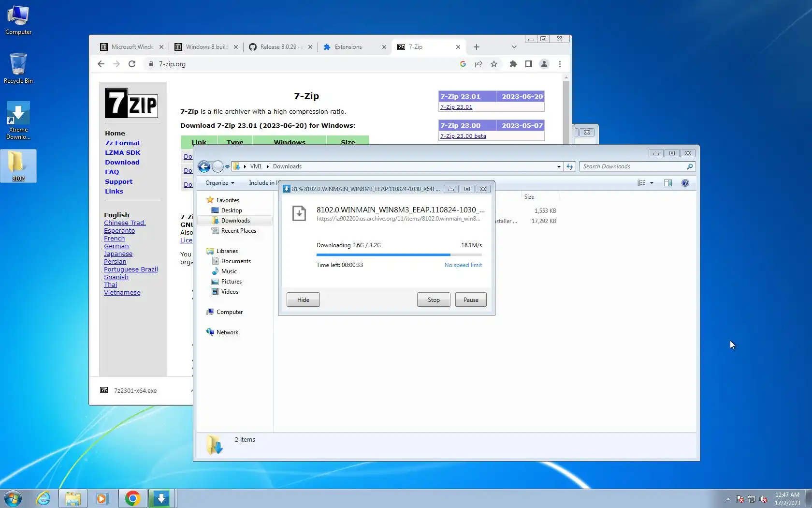
Task: Select the 8102 folder on desktop
Action: pyautogui.click(x=18, y=166)
